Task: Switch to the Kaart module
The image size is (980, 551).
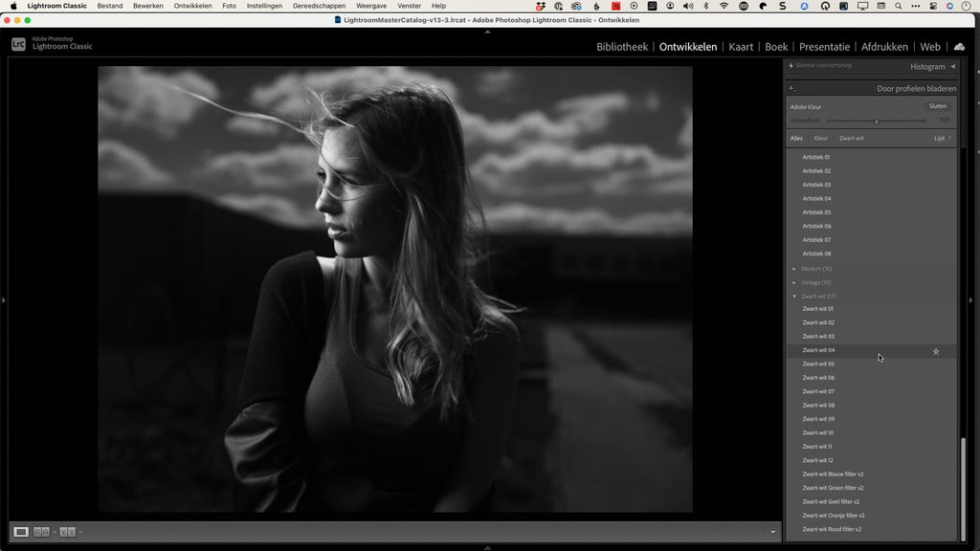Action: click(x=741, y=47)
